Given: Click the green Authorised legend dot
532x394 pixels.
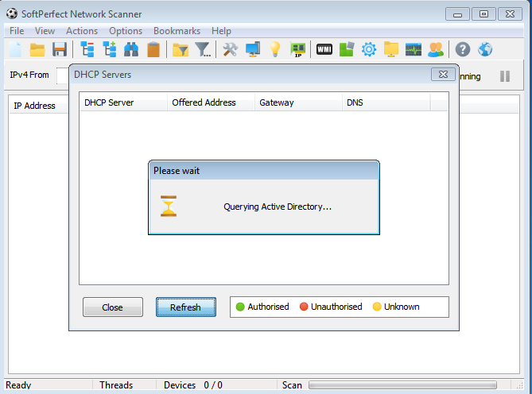Looking at the screenshot, I should point(240,307).
